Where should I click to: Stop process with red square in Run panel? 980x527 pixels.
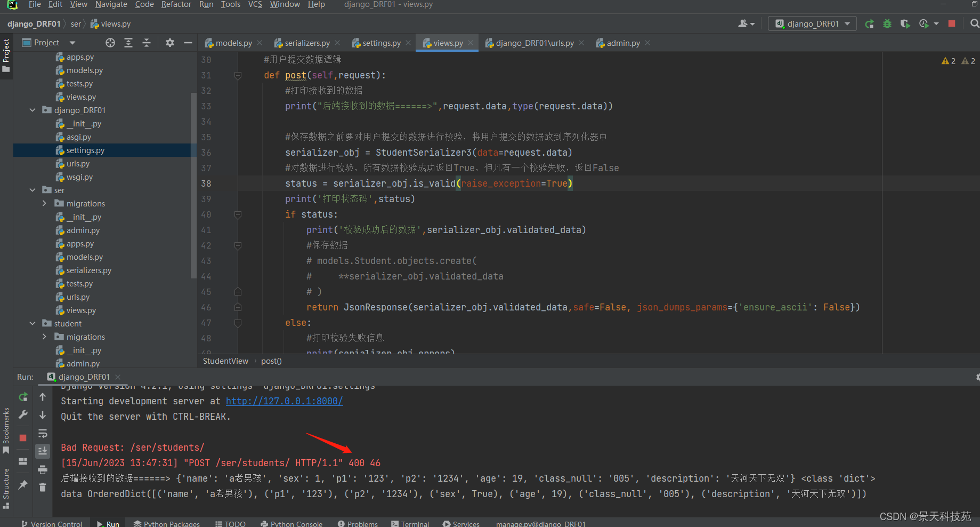(x=23, y=438)
